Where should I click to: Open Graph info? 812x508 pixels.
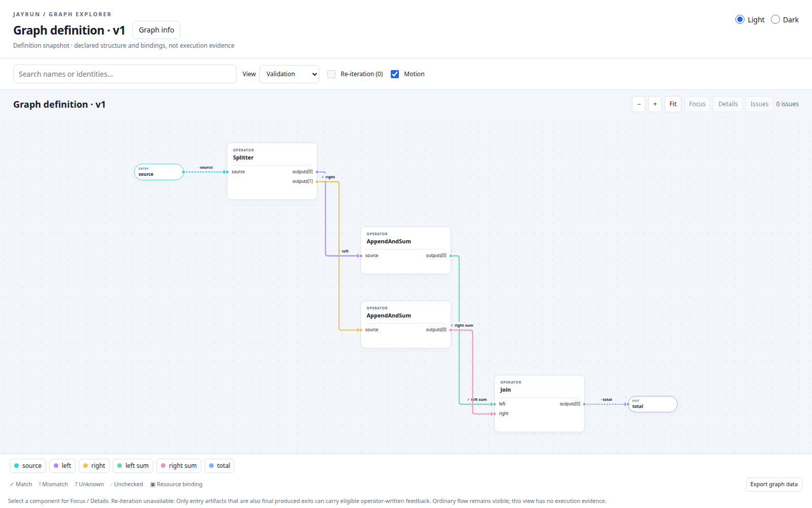click(156, 30)
